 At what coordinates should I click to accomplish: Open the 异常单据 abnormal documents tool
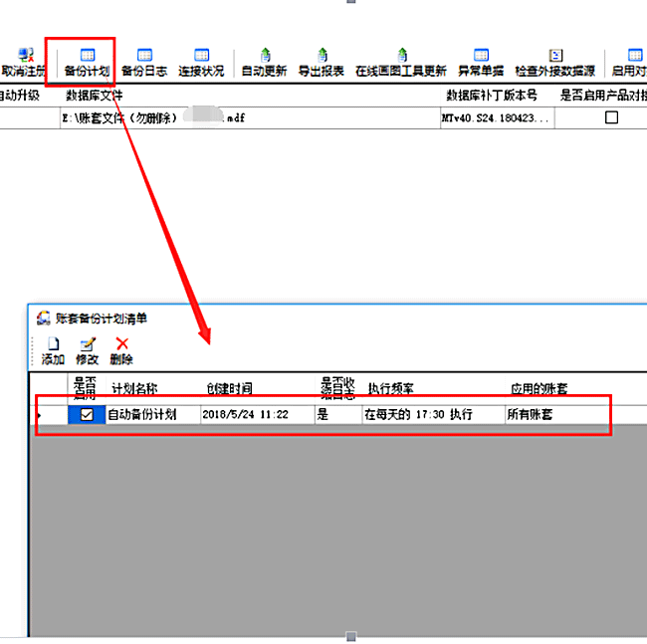coord(481,63)
